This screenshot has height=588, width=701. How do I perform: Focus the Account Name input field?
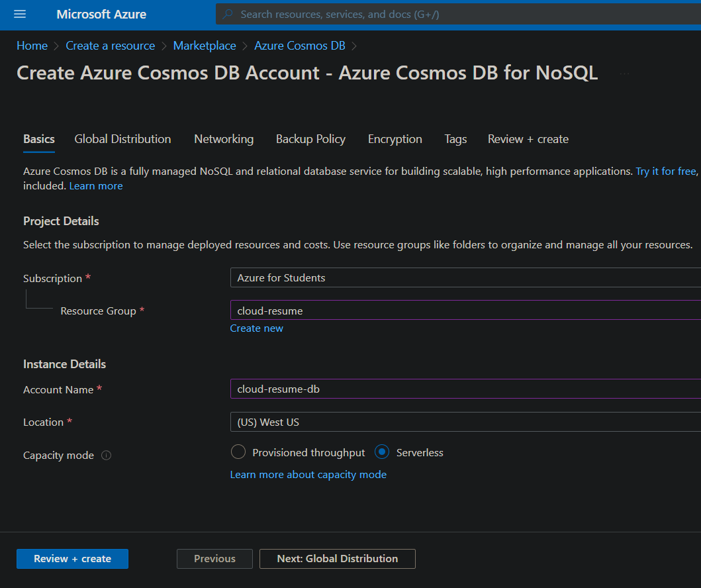click(465, 389)
